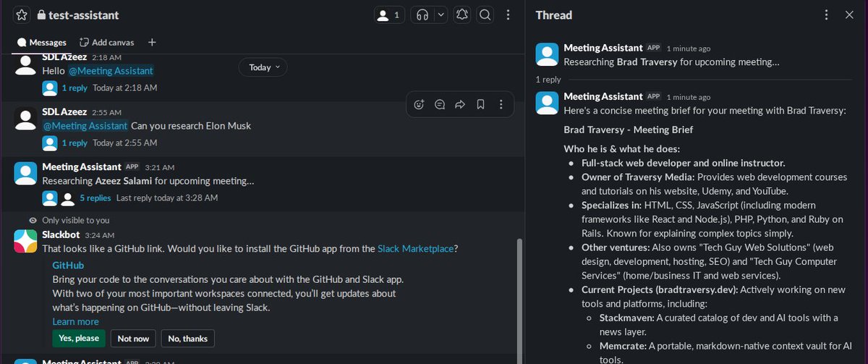Screen dimensions: 868x364
Task: Click Learn more about GitHub app
Action: (x=75, y=321)
